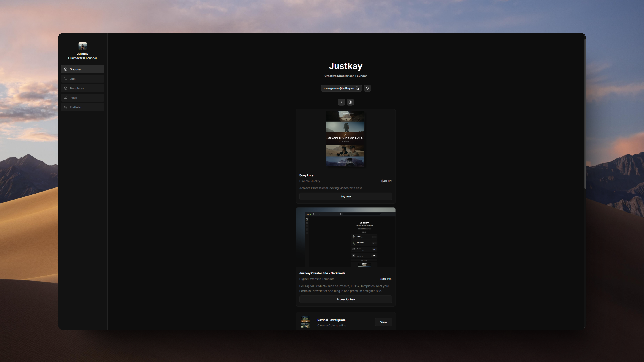Click the Davinci Powergrade thumbnail
644x362 pixels.
(x=305, y=322)
